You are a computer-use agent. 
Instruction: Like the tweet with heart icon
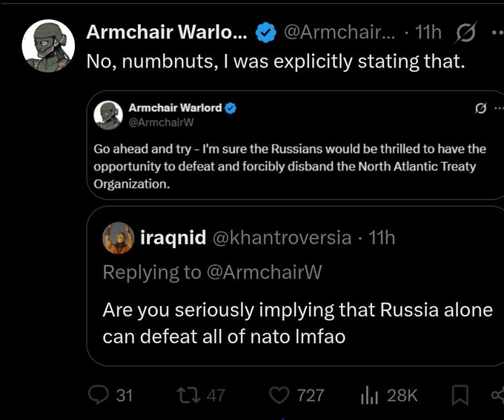click(x=279, y=395)
